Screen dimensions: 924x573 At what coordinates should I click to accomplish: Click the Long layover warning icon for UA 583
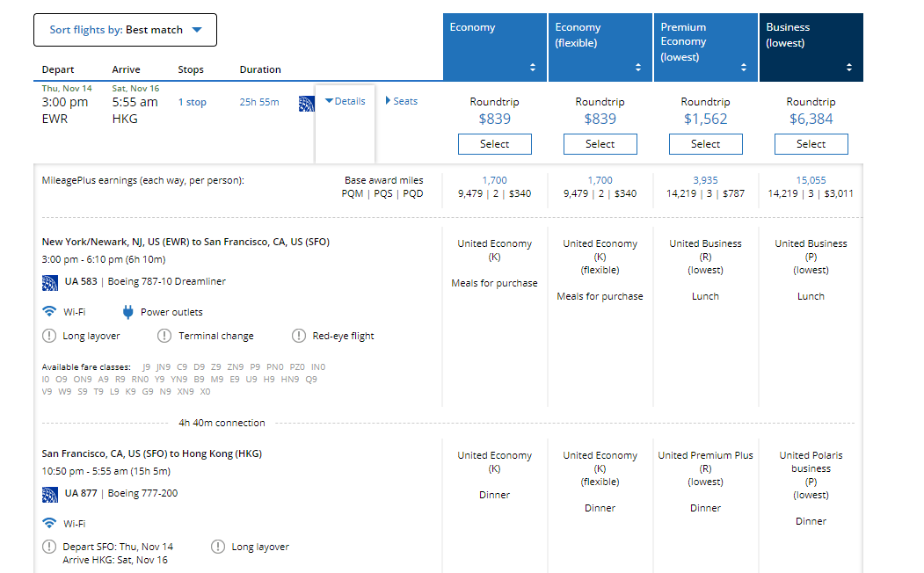pyautogui.click(x=49, y=336)
